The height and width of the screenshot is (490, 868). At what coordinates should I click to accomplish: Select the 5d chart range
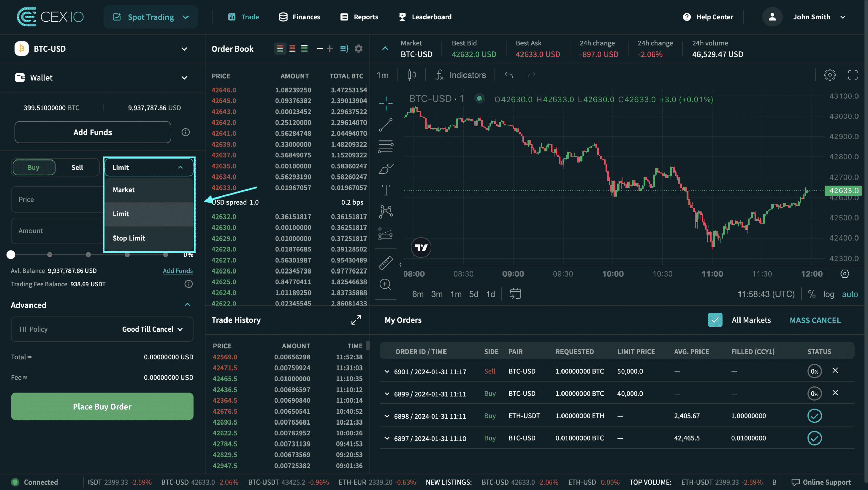[473, 294]
